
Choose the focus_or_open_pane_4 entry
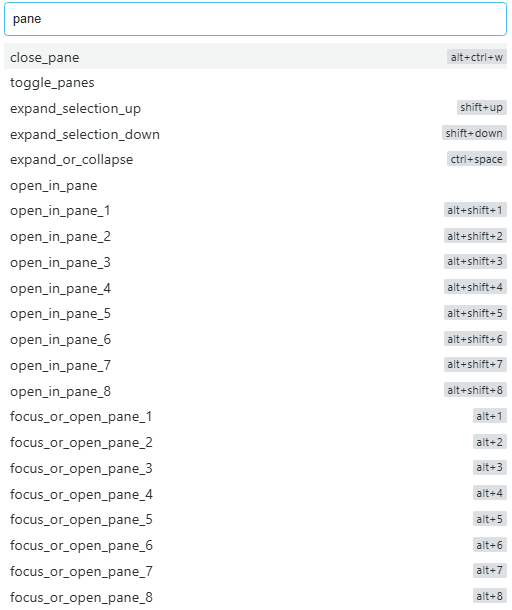[255, 494]
